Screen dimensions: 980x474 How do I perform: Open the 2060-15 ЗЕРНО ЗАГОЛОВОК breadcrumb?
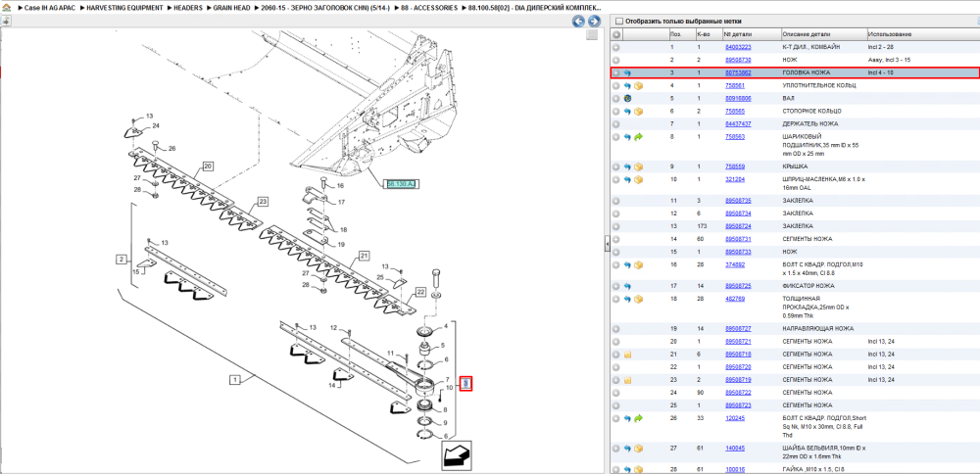point(325,8)
